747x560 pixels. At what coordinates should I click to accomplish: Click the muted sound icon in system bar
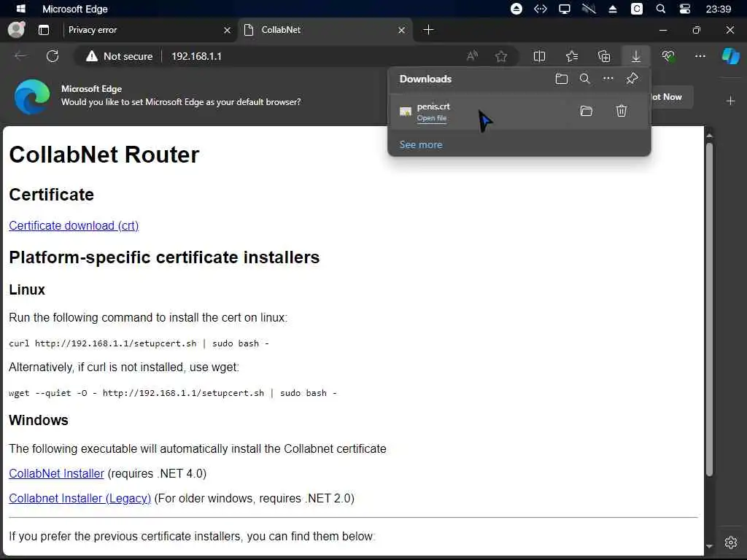point(589,9)
